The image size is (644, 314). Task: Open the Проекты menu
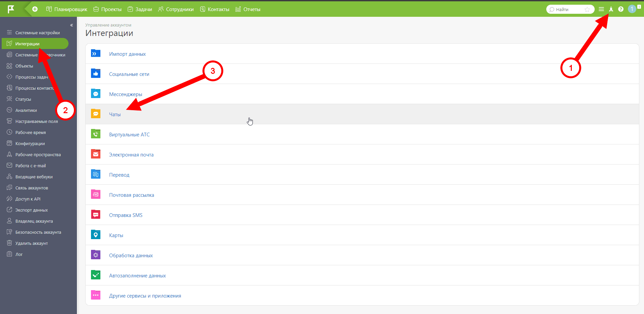107,9
